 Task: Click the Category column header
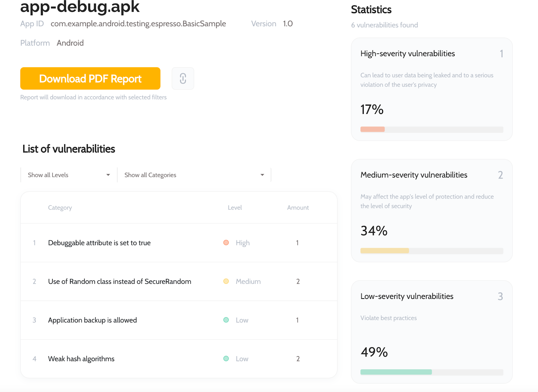[60, 208]
